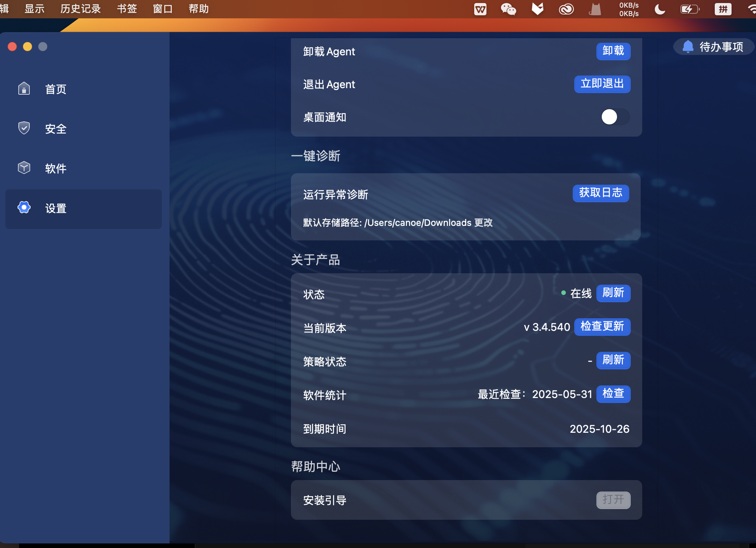Open the 历史记录 menu
756x548 pixels.
tap(80, 9)
